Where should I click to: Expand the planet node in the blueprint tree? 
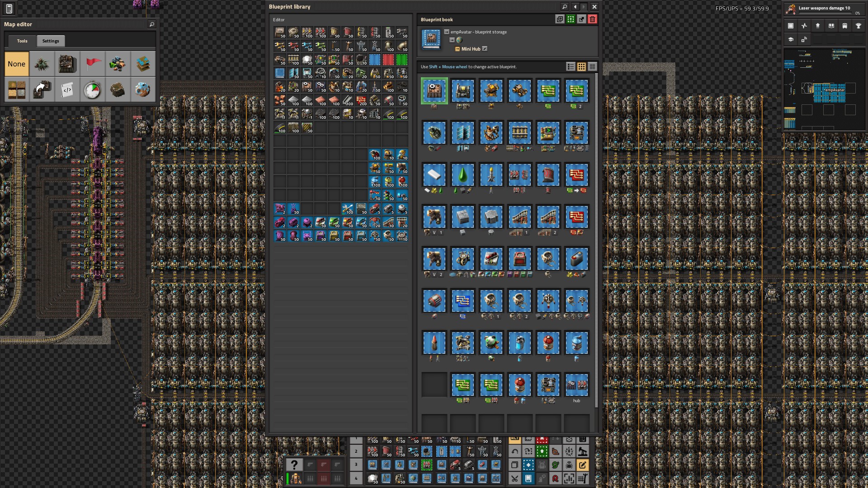point(452,40)
